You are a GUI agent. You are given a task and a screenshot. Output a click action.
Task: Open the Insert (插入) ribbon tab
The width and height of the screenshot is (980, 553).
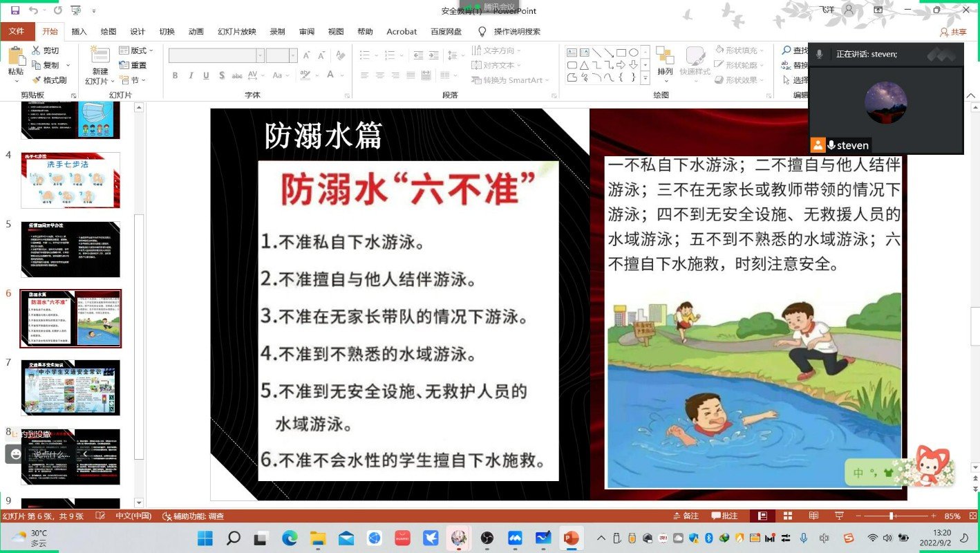[79, 31]
